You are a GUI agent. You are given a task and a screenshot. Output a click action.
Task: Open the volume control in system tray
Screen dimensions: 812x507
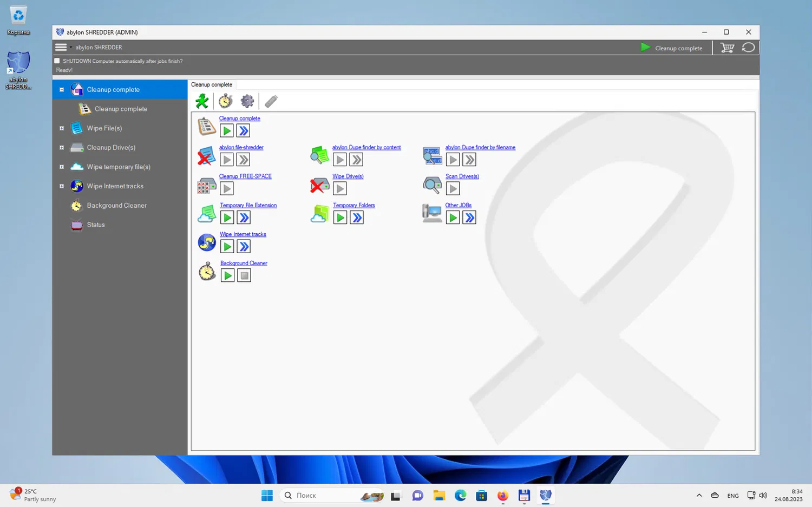click(763, 496)
